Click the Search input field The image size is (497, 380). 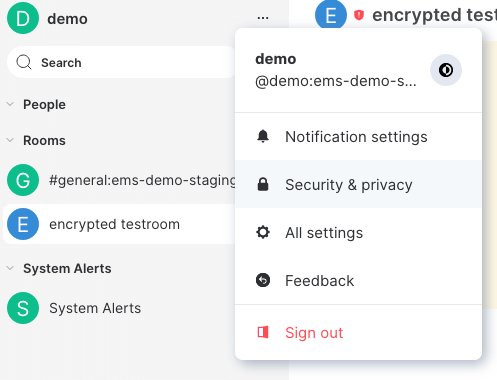click(122, 62)
